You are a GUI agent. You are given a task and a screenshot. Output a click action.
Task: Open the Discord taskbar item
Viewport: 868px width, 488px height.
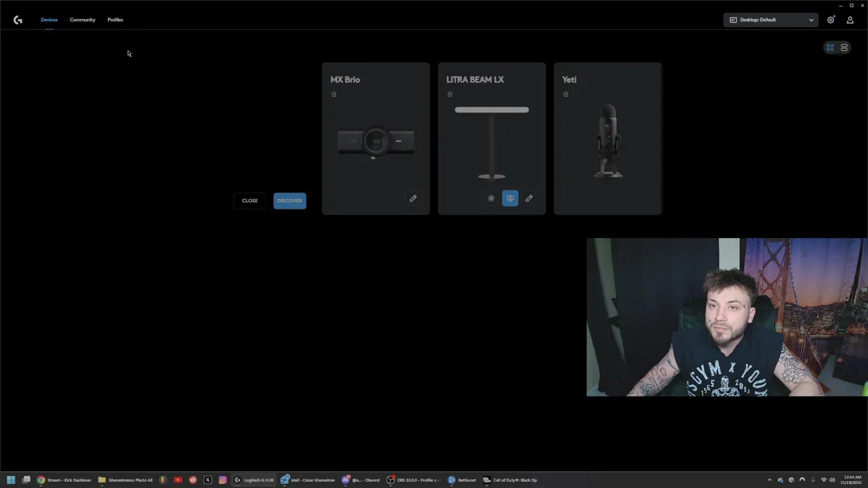point(361,480)
